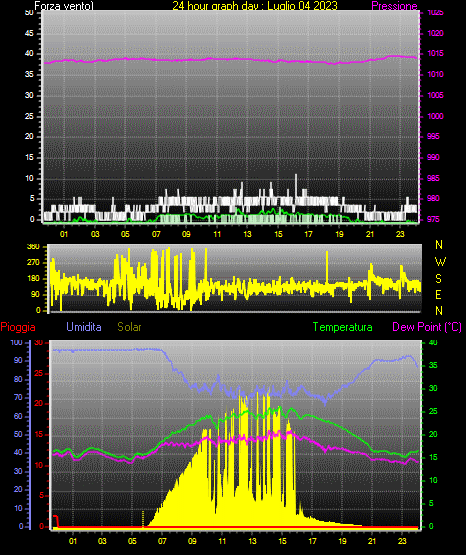Screen dimensions: 466x555
Task: Click the red rain bar at midnight
Action: pyautogui.click(x=55, y=520)
